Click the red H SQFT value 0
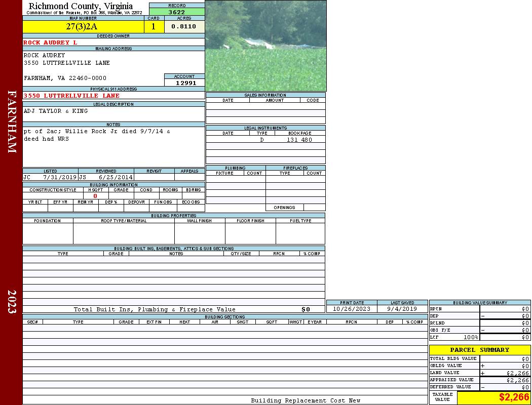Image resolution: width=532 pixels, height=405 pixels. [x=95, y=196]
